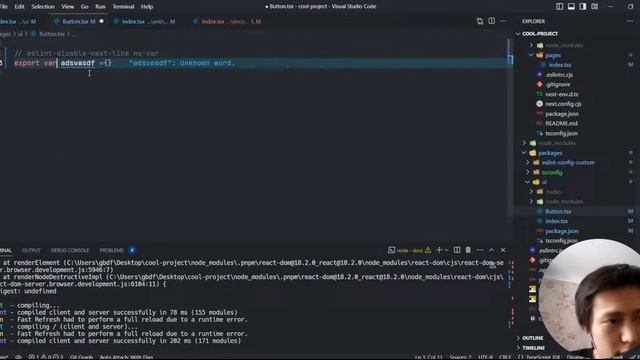Open the View menu
Screen dimensions: 640x360
68,7
